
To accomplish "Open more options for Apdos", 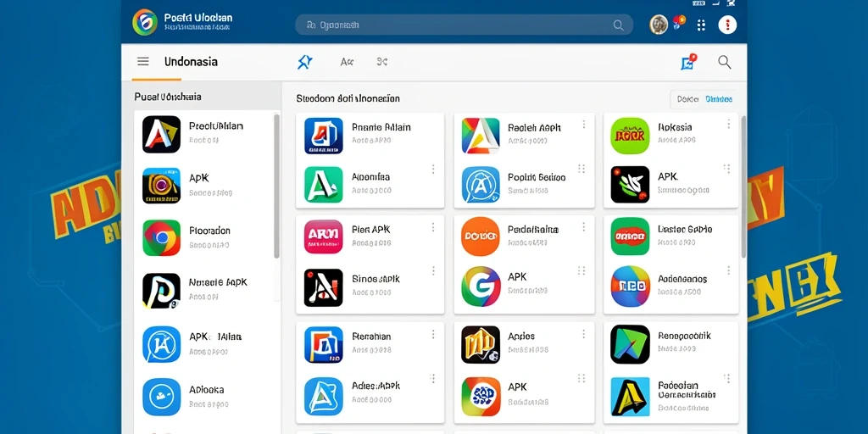I will point(583,334).
